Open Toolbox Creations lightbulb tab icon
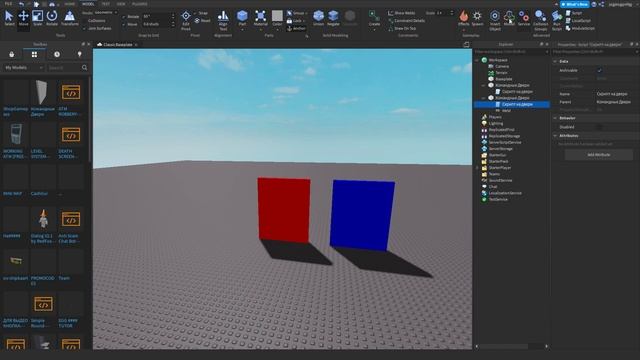Image resolution: width=640 pixels, height=360 pixels. 80,54
